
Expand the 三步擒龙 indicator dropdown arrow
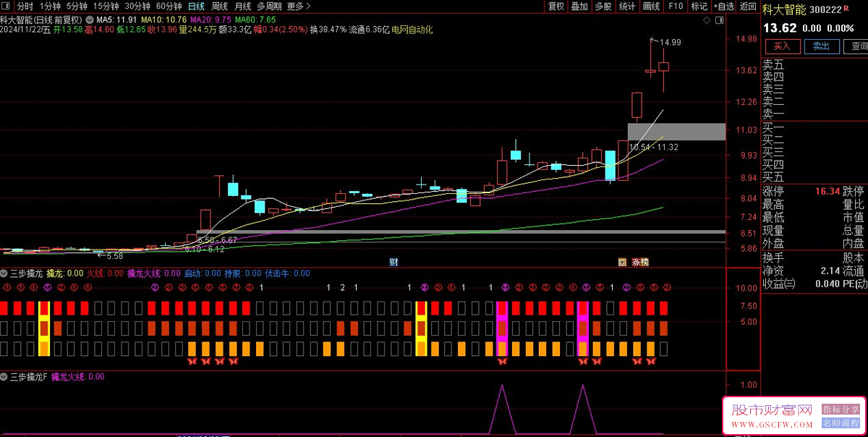tap(4, 273)
